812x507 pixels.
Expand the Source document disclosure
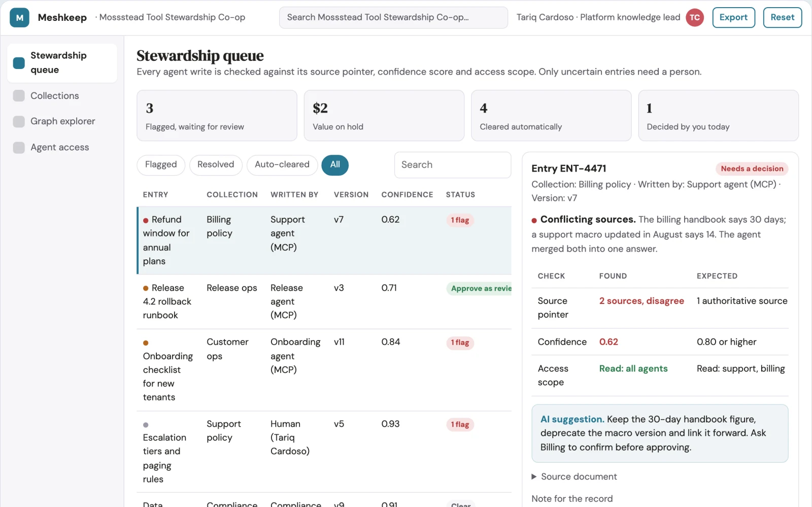(x=574, y=477)
